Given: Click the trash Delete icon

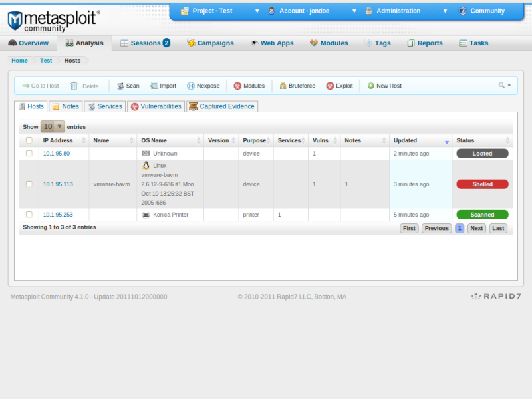Looking at the screenshot, I should tap(74, 86).
